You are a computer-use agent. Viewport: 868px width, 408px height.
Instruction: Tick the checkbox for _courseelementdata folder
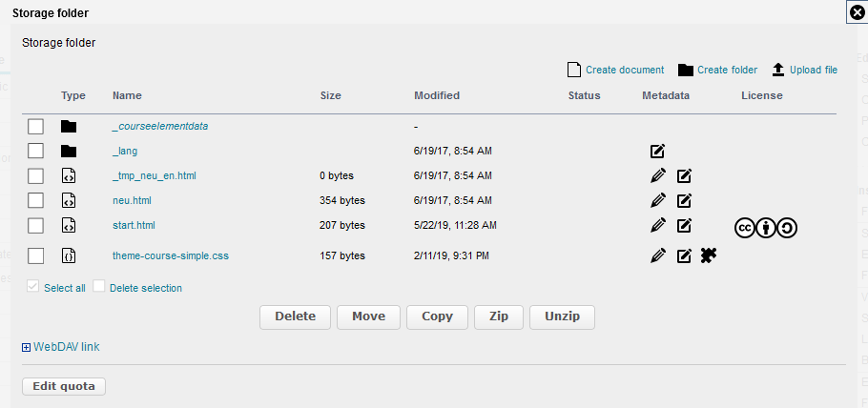pos(36,126)
